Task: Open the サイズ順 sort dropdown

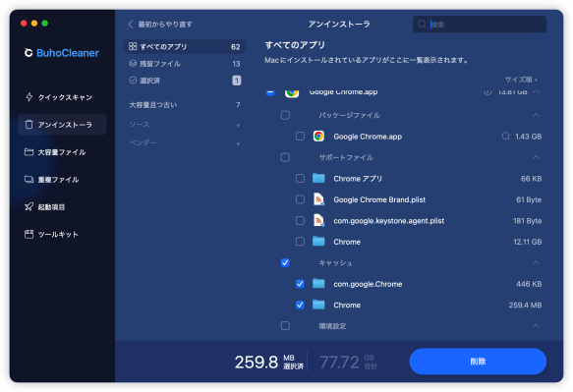Action: pos(521,80)
